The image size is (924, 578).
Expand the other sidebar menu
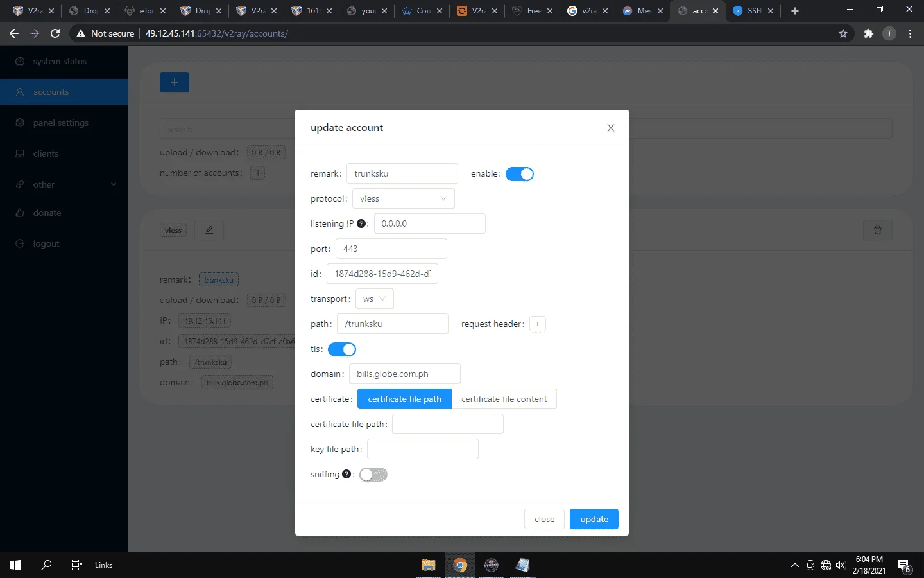coord(64,184)
